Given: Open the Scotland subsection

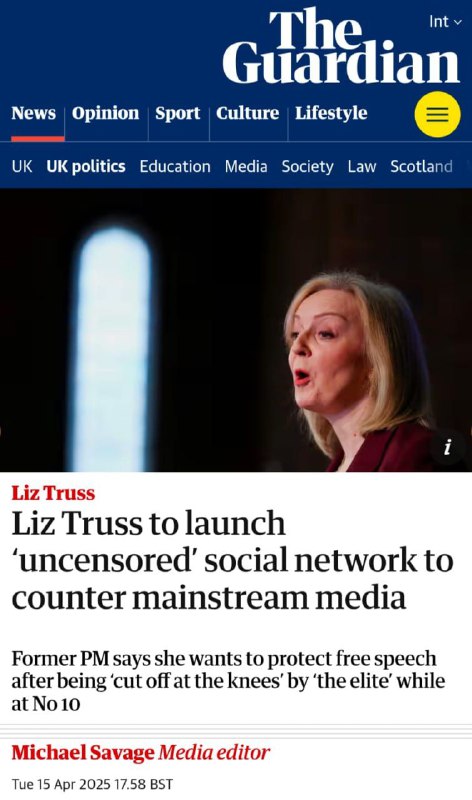Looking at the screenshot, I should tap(421, 166).
